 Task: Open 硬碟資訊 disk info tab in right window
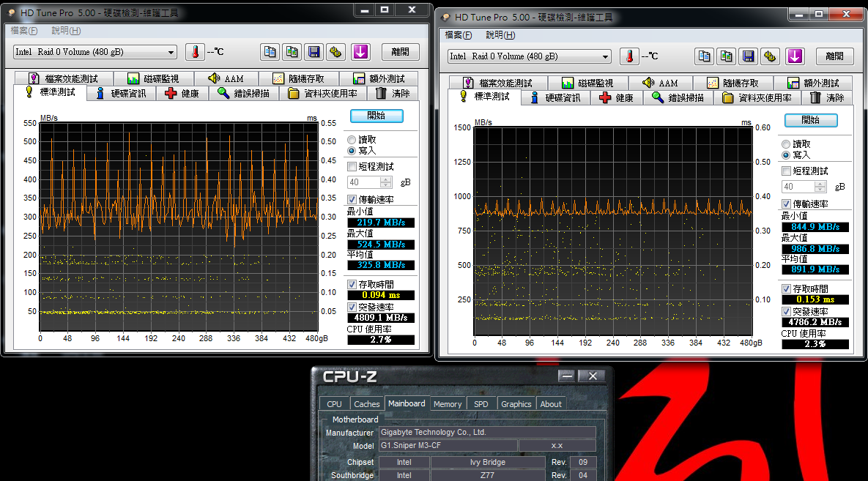pos(556,98)
